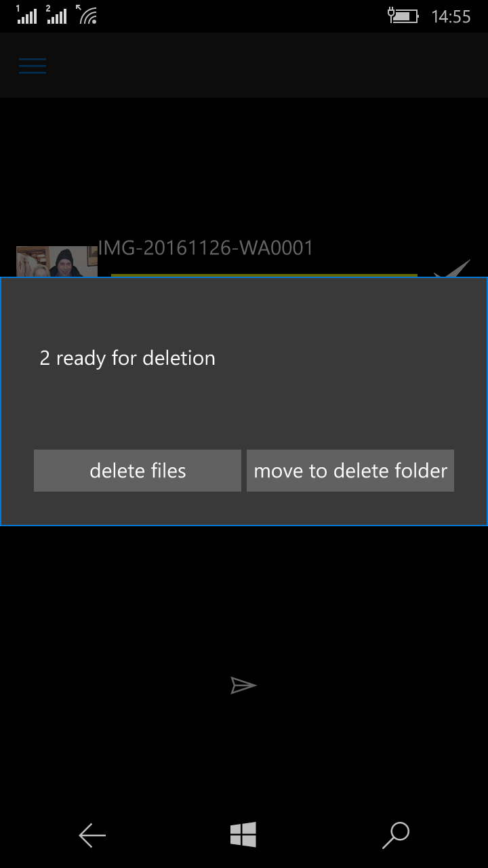The width and height of the screenshot is (488, 868).
Task: Tap the checkmark beside IMG-20161126-WA0001
Action: click(452, 268)
